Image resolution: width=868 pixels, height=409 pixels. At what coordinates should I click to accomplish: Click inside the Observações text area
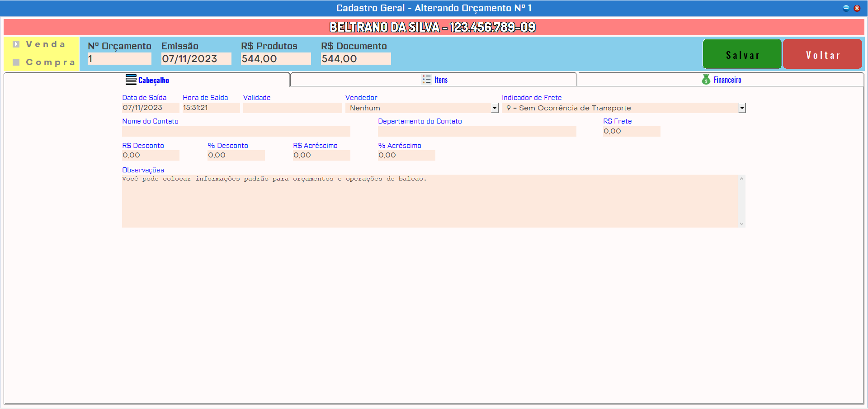[429, 201]
